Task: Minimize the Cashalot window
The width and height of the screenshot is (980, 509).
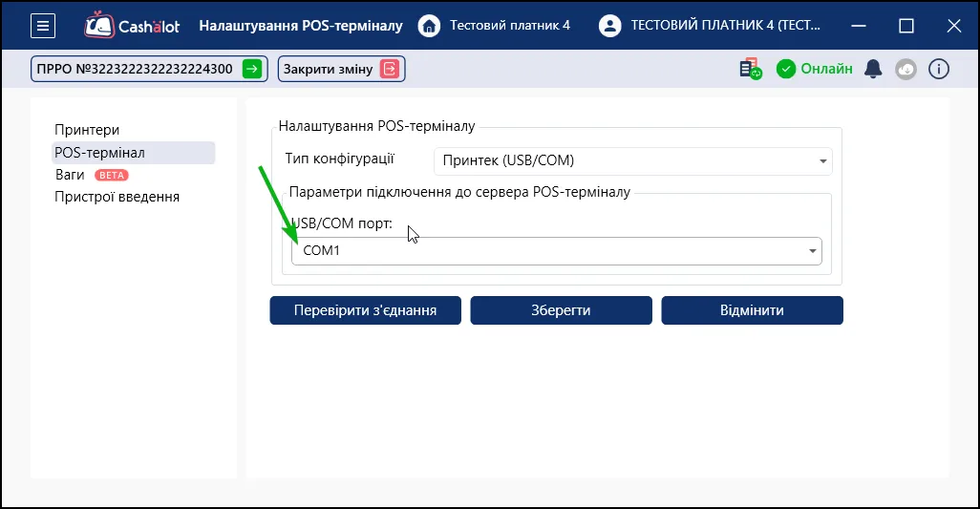Action: tap(859, 26)
